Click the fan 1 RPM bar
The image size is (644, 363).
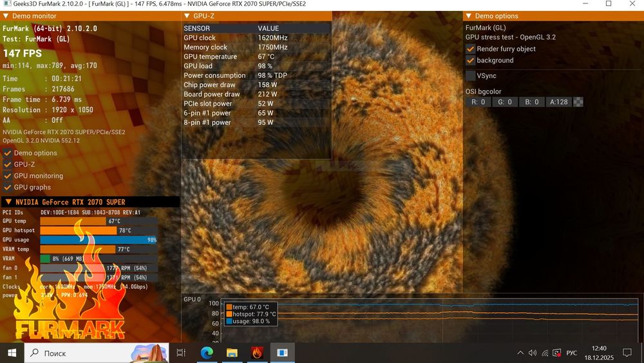click(99, 277)
